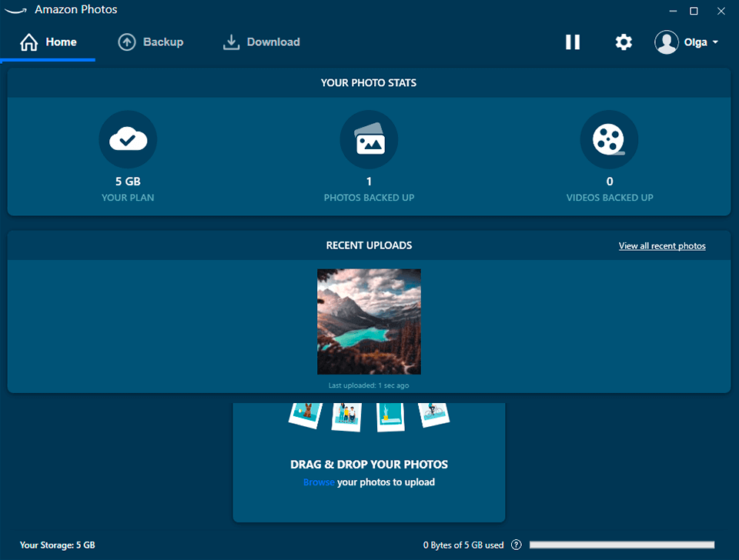Open the recently uploaded mountain photo
Screen dimensions: 739x560
click(369, 322)
